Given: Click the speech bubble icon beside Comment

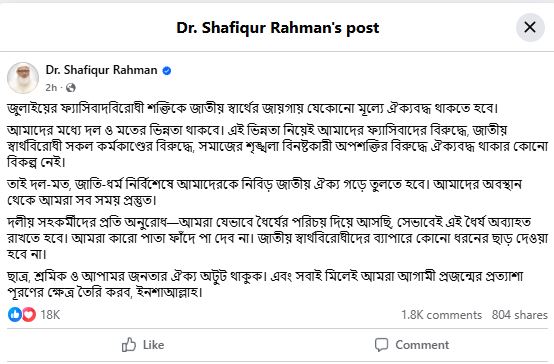Looking at the screenshot, I should coord(382,345).
